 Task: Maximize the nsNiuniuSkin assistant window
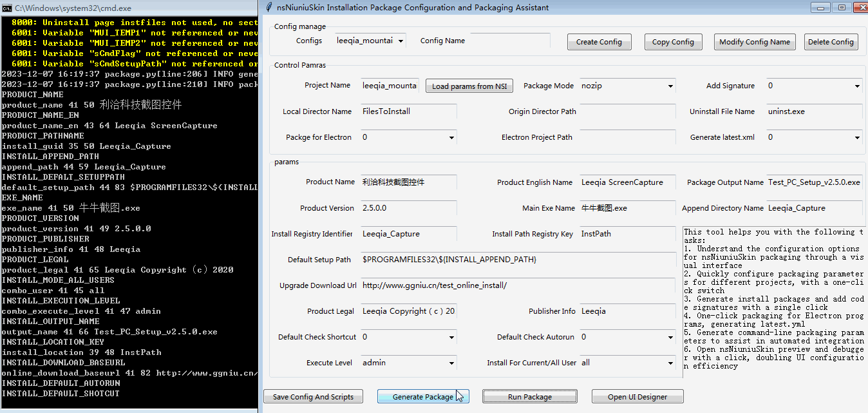[x=840, y=8]
